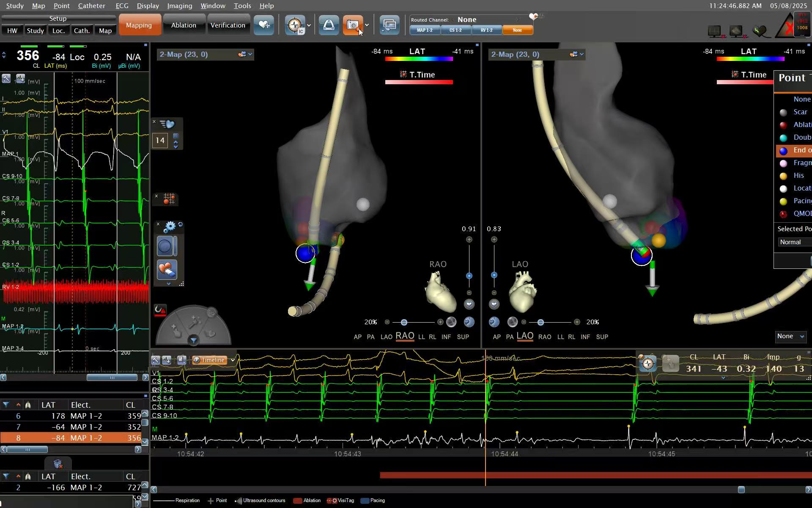
Task: Click the funnel filter icon in semicircle tool
Action: (x=194, y=340)
